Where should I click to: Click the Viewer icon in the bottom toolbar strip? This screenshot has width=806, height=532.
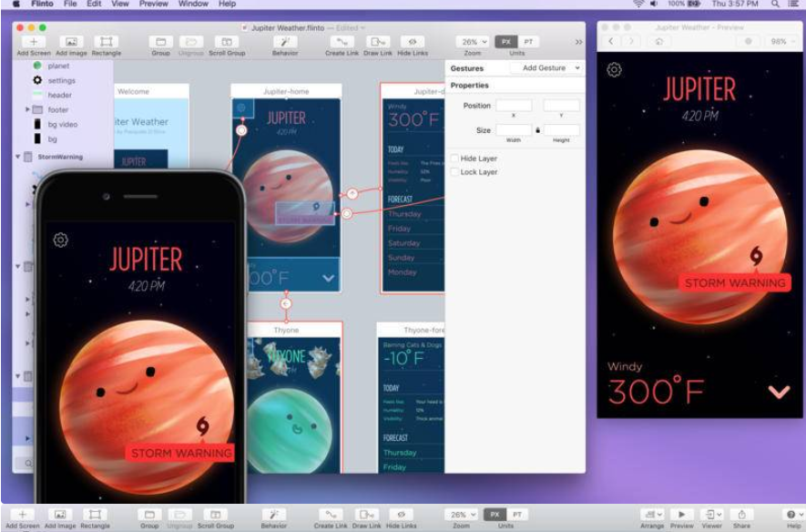point(712,515)
